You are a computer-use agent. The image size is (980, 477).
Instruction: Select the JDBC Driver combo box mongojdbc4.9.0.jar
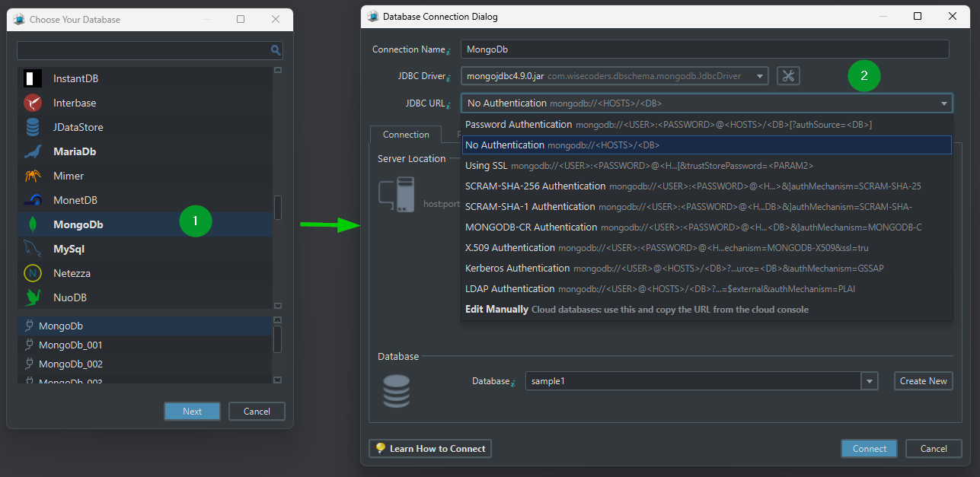[x=614, y=76]
